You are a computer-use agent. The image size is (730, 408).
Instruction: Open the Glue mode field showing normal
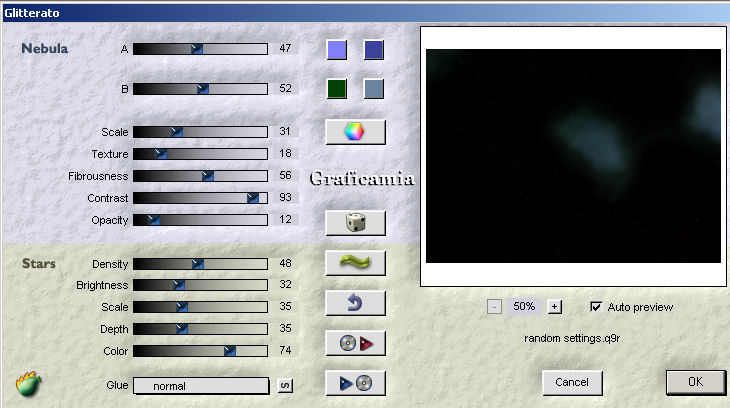coord(201,386)
